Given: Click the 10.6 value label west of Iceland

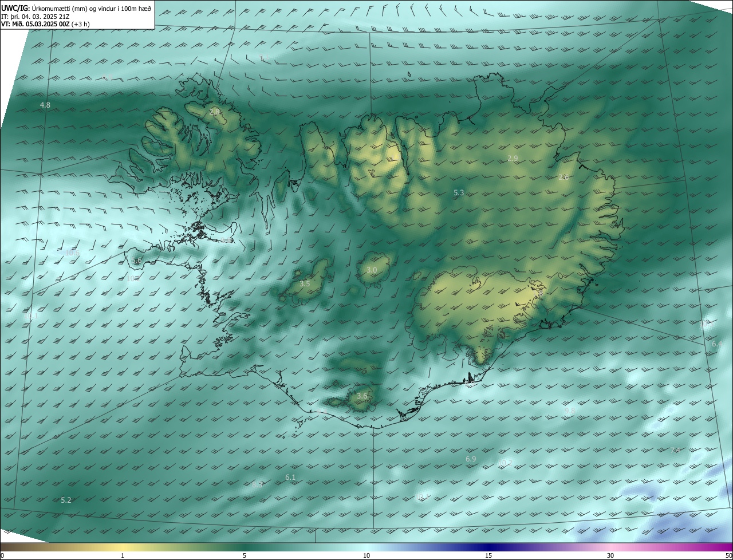Looking at the screenshot, I should [72, 253].
